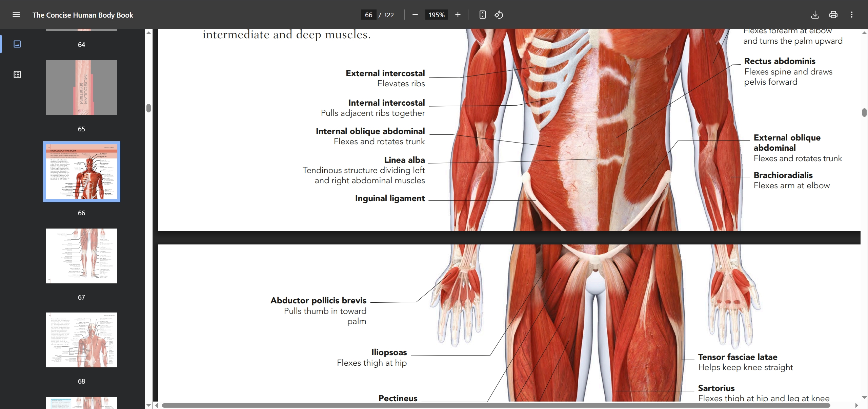This screenshot has height=409, width=868.
Task: Click the page 64 thumbnail number label
Action: click(x=81, y=45)
